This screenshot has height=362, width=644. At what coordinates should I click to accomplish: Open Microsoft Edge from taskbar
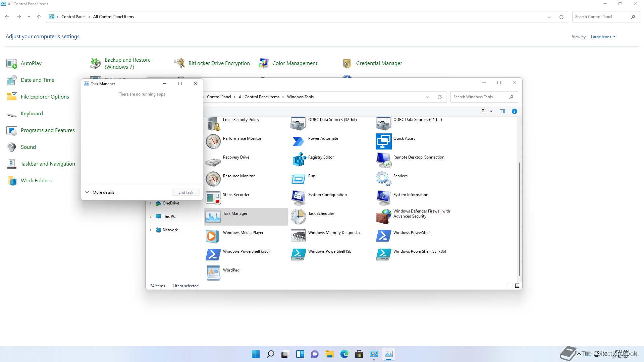(x=344, y=354)
